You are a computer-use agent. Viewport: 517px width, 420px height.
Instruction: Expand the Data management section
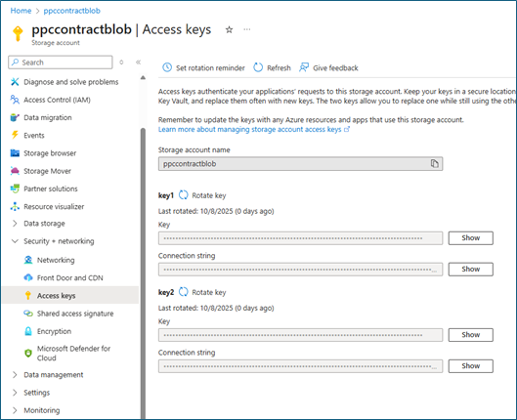15,374
